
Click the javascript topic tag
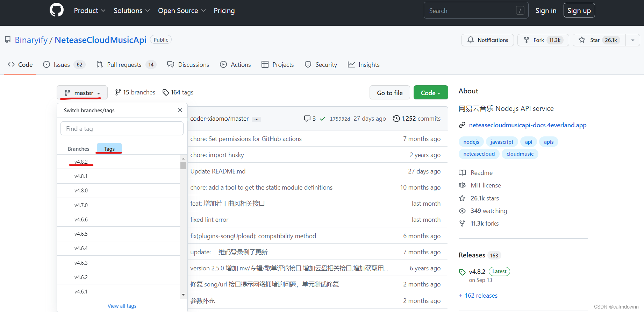502,142
